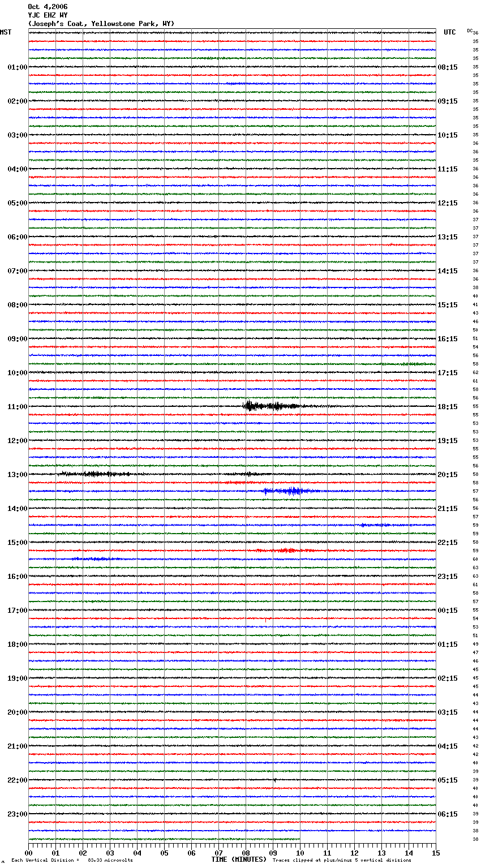Select the "01:00" MST hour label
Image resolution: width=481 pixels, height=868 pixels.
click(18, 67)
